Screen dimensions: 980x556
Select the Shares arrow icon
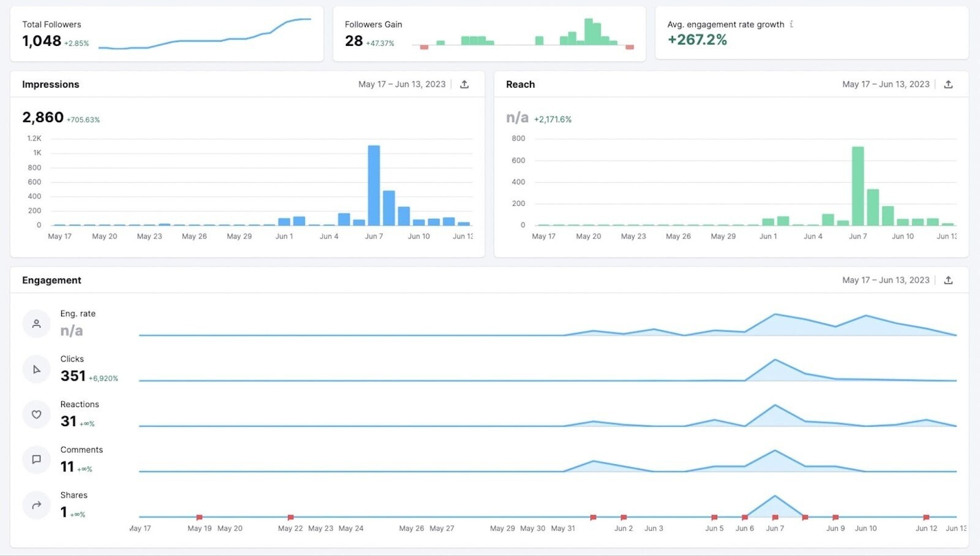coord(36,505)
